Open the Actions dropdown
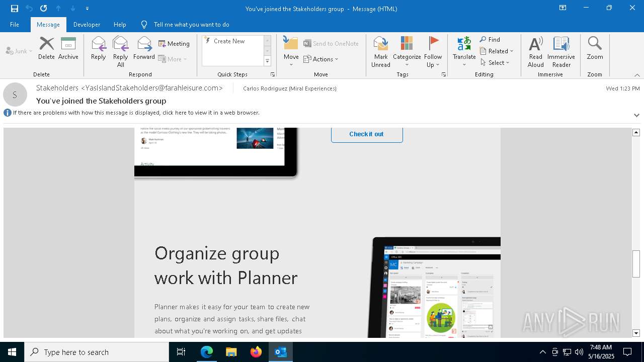The image size is (644, 362). pyautogui.click(x=321, y=59)
